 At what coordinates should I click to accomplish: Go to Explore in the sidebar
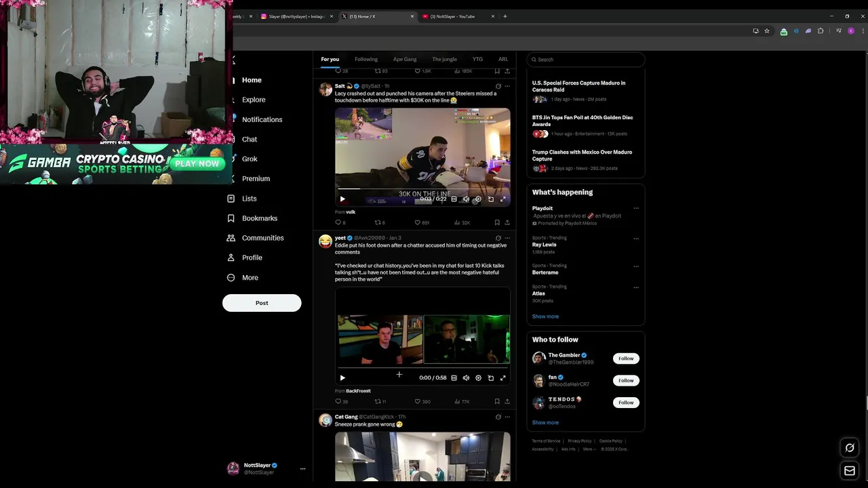point(254,100)
